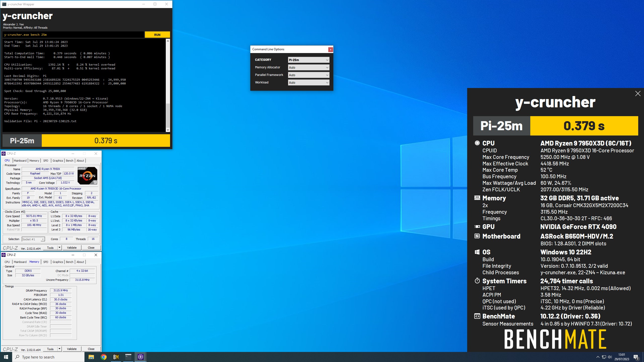
Task: Open the y-cruncher console taskbar icon
Action: coord(128,357)
